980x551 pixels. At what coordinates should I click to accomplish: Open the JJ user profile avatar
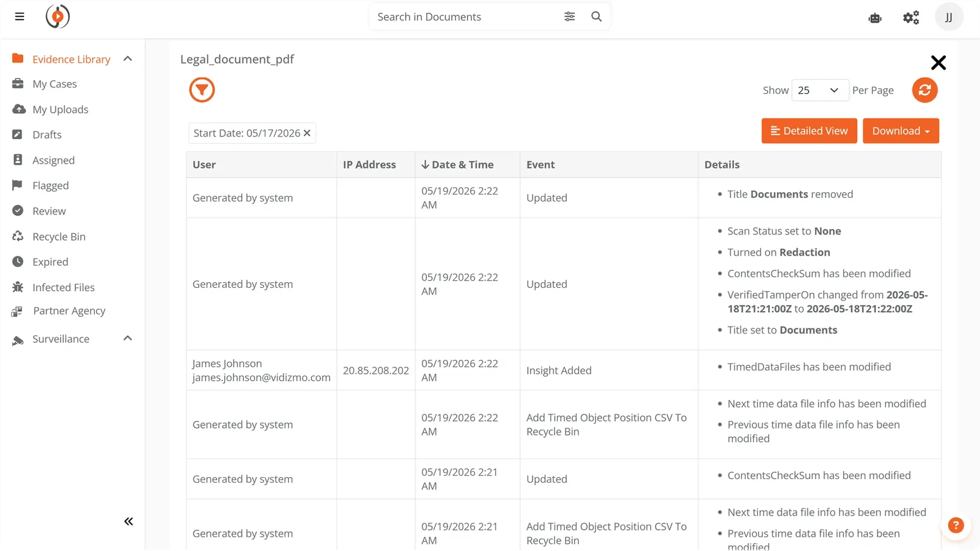coord(949,17)
